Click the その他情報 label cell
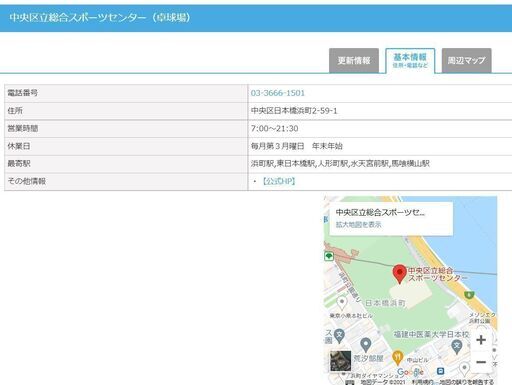 [x=126, y=181]
